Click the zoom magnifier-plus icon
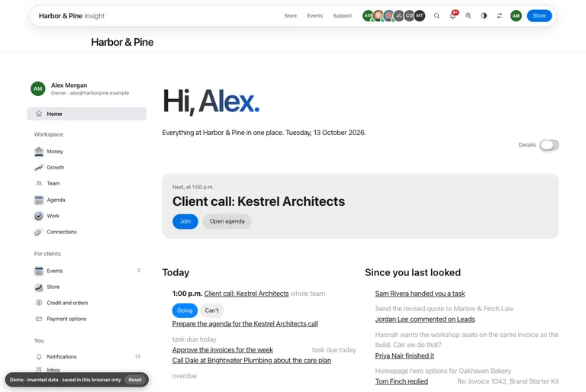 [x=468, y=16]
